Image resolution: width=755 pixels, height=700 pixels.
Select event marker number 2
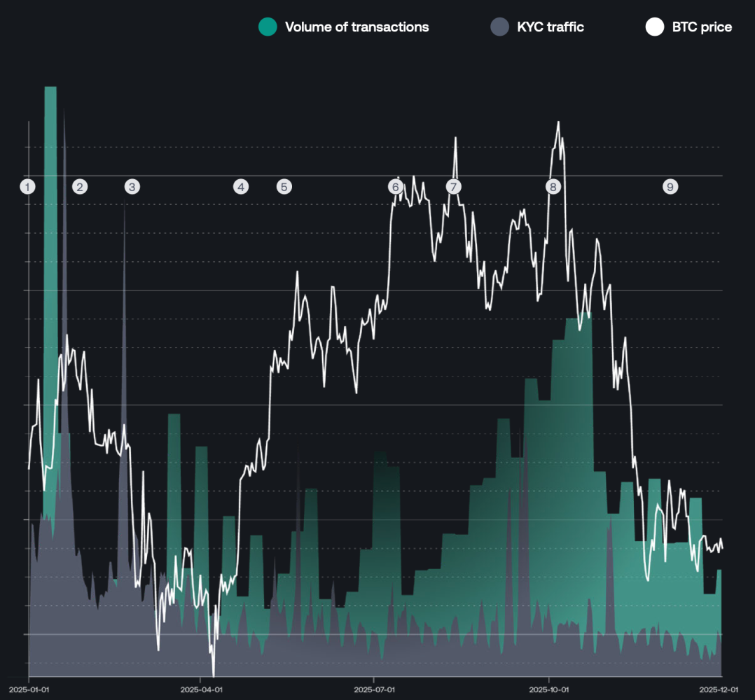pyautogui.click(x=80, y=187)
